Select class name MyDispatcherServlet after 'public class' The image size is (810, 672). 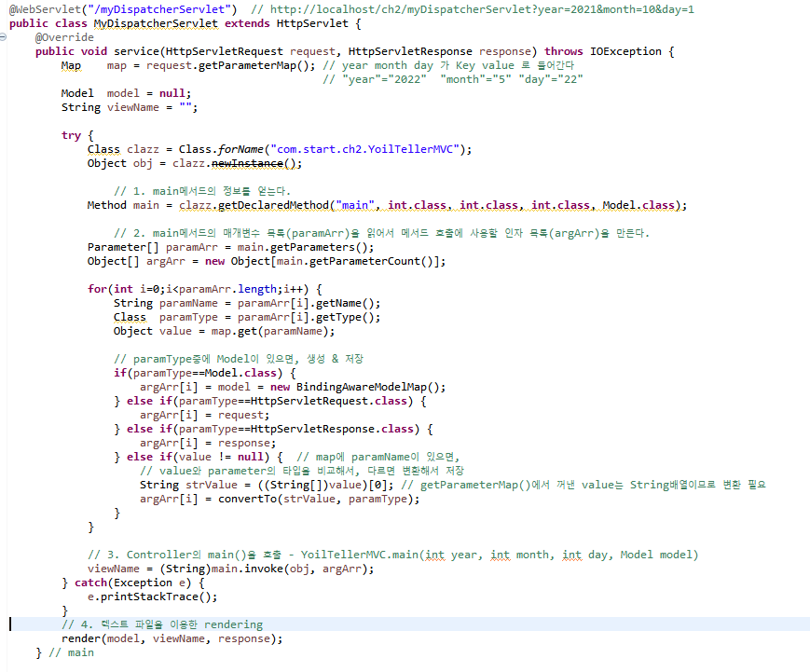156,23
